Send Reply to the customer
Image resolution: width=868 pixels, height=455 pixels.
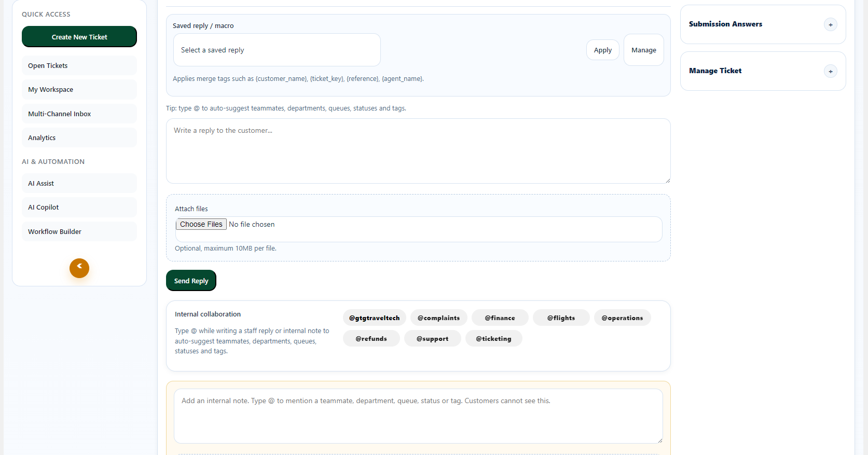coord(191,281)
